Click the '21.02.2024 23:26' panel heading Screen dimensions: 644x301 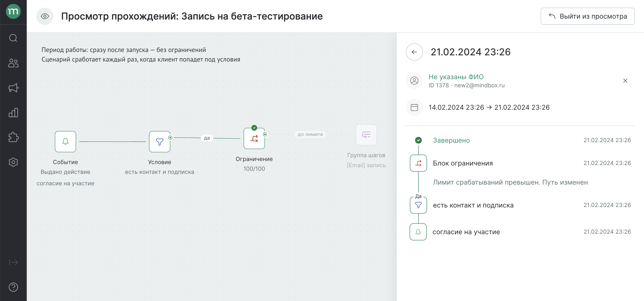click(470, 52)
